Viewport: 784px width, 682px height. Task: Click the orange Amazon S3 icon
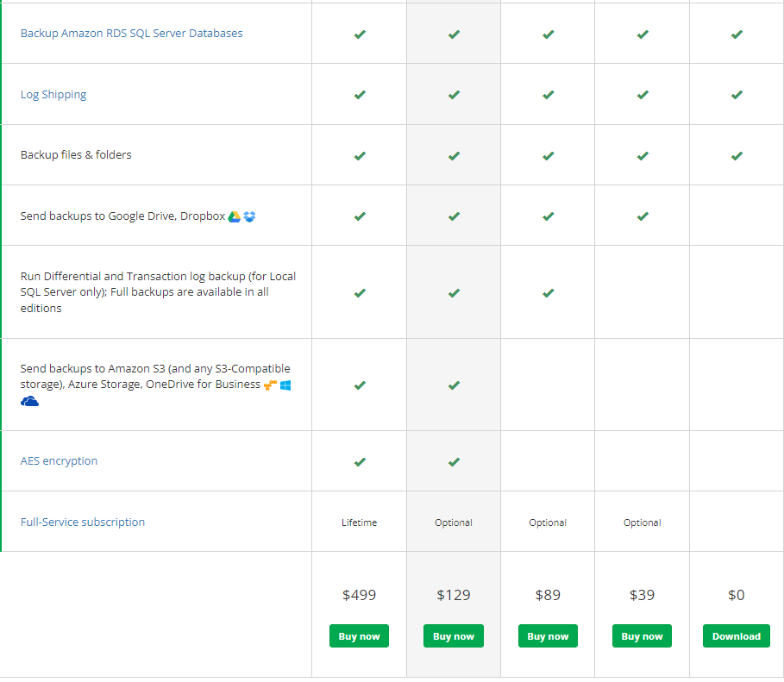coord(270,385)
